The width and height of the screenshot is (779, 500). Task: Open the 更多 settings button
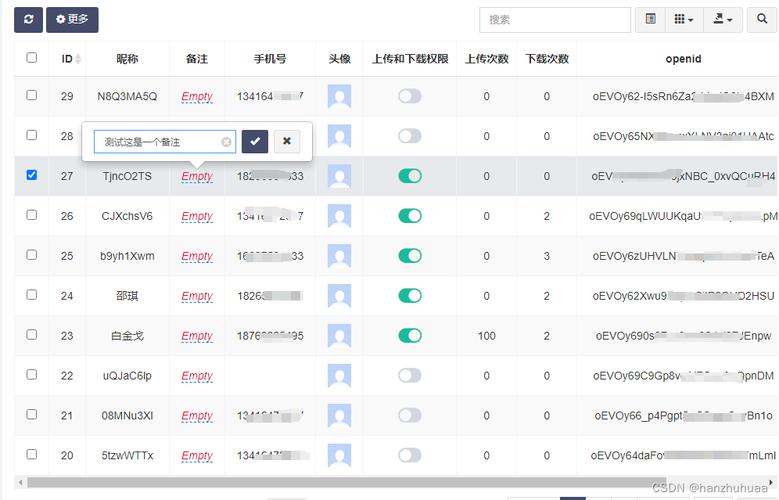pos(72,20)
